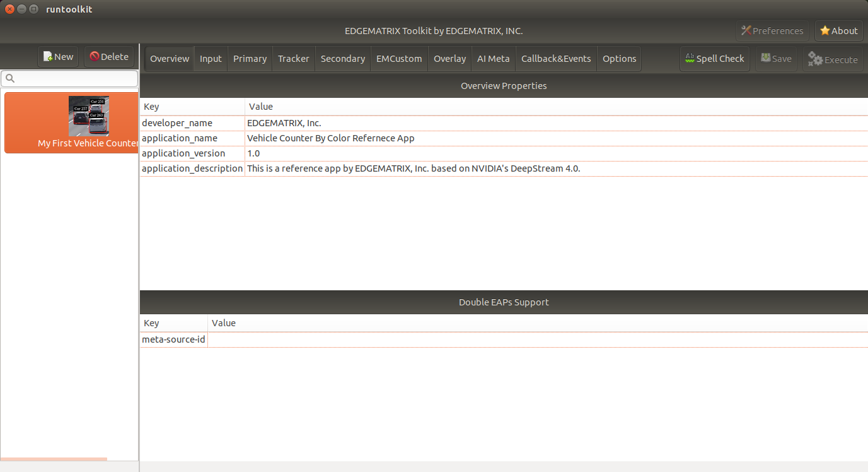Switch to the Options tab

coord(620,59)
